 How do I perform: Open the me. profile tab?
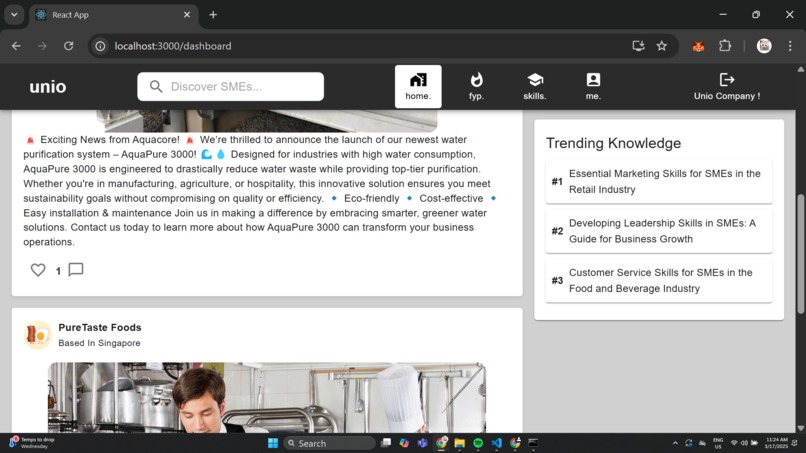(x=593, y=86)
